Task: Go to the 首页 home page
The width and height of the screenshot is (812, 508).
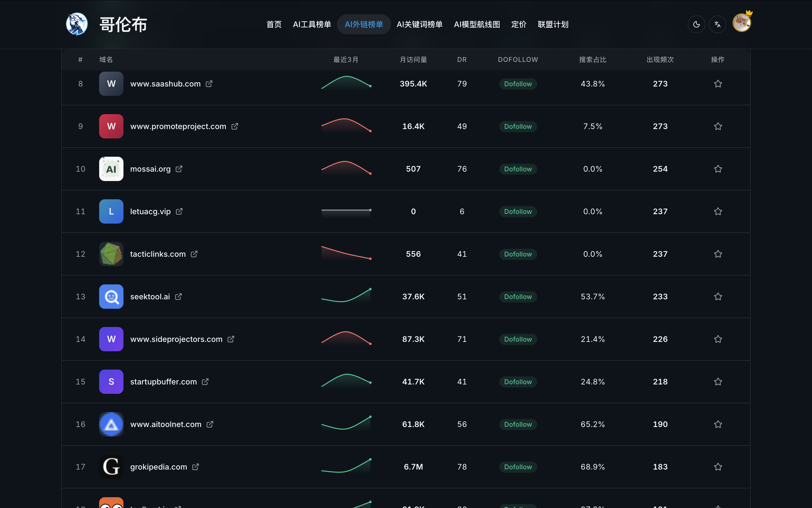Action: pyautogui.click(x=274, y=24)
